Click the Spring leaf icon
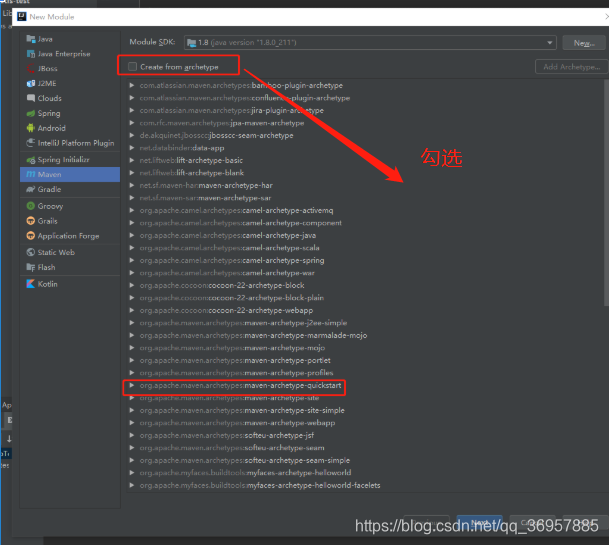The image size is (609, 545). tap(31, 113)
